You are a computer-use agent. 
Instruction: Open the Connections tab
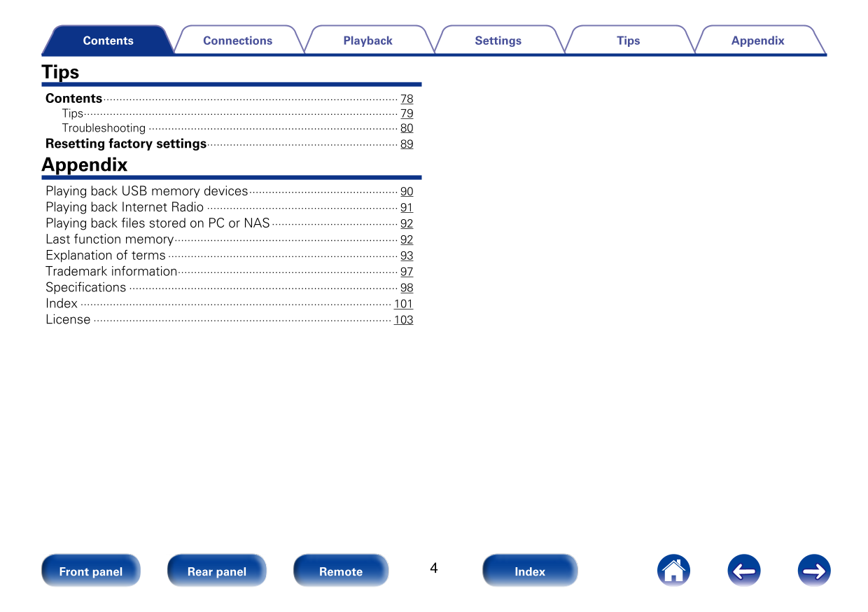pos(237,41)
